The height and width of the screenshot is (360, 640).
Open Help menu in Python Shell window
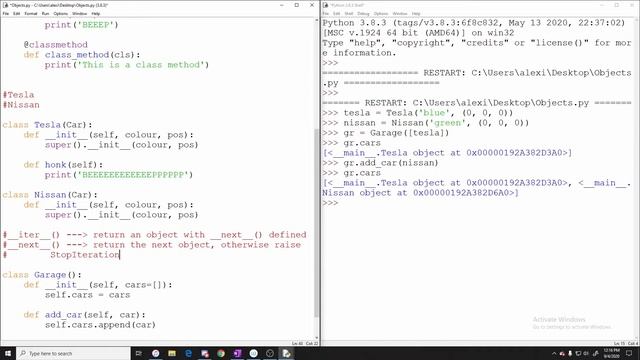(416, 13)
